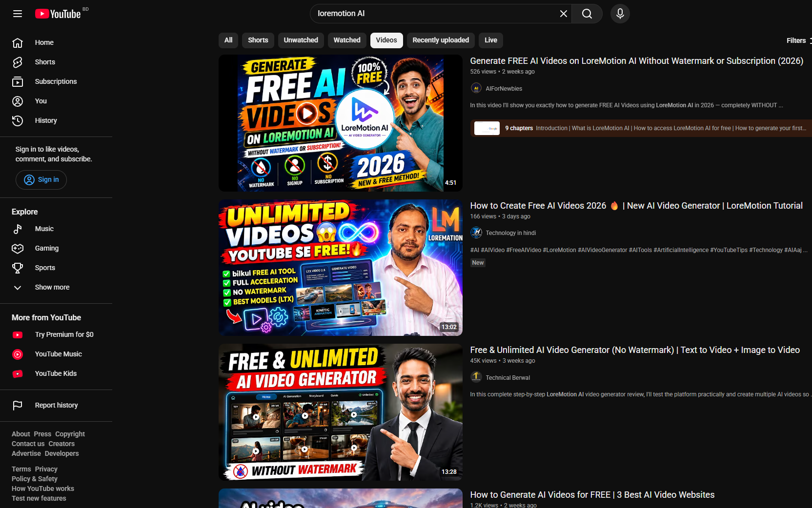Open Technical Berwal channel avatar

pyautogui.click(x=476, y=377)
